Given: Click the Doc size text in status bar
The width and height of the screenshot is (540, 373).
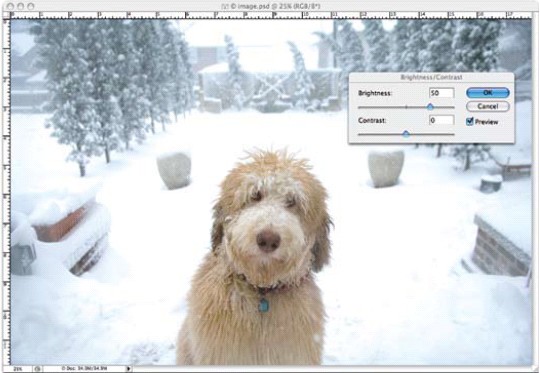Looking at the screenshot, I should pyautogui.click(x=83, y=369).
